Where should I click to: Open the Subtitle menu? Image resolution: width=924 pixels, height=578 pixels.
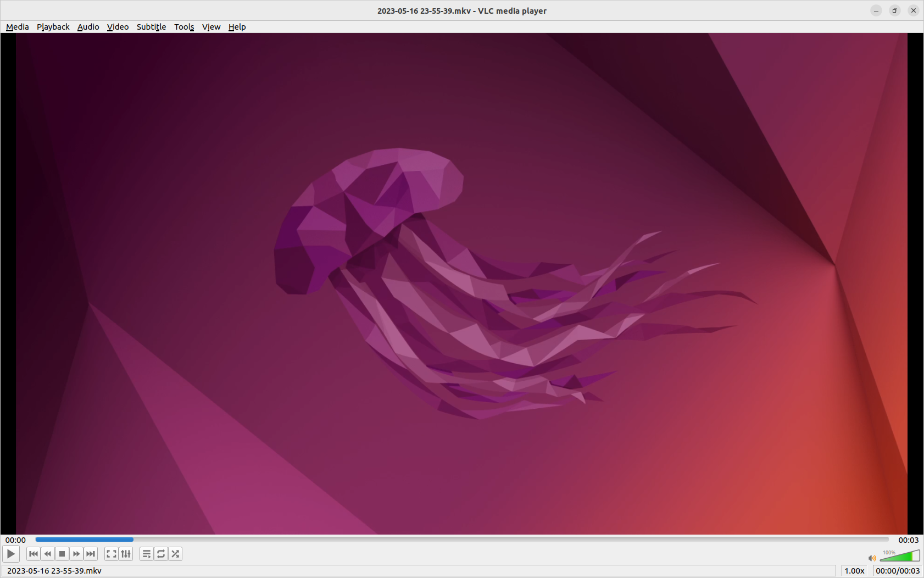click(x=151, y=27)
